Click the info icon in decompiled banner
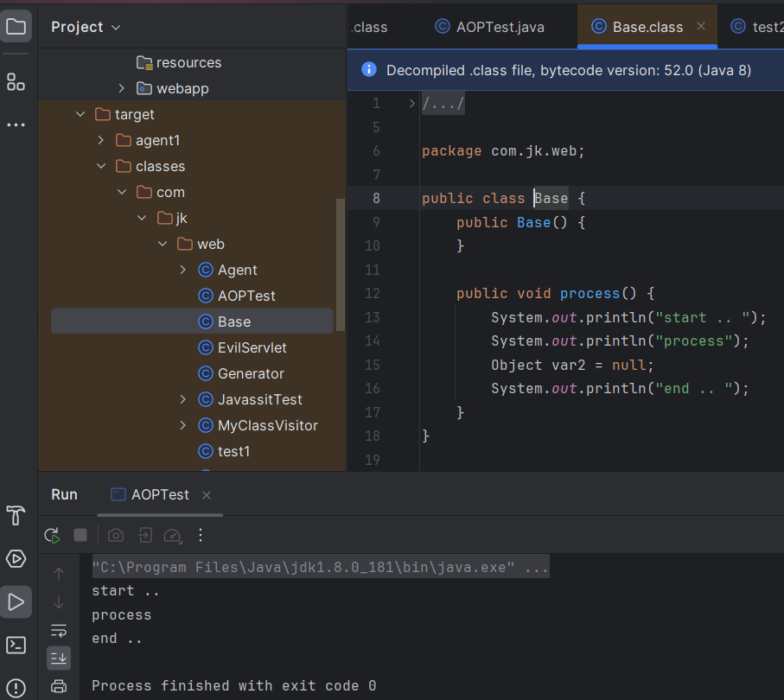 point(369,69)
